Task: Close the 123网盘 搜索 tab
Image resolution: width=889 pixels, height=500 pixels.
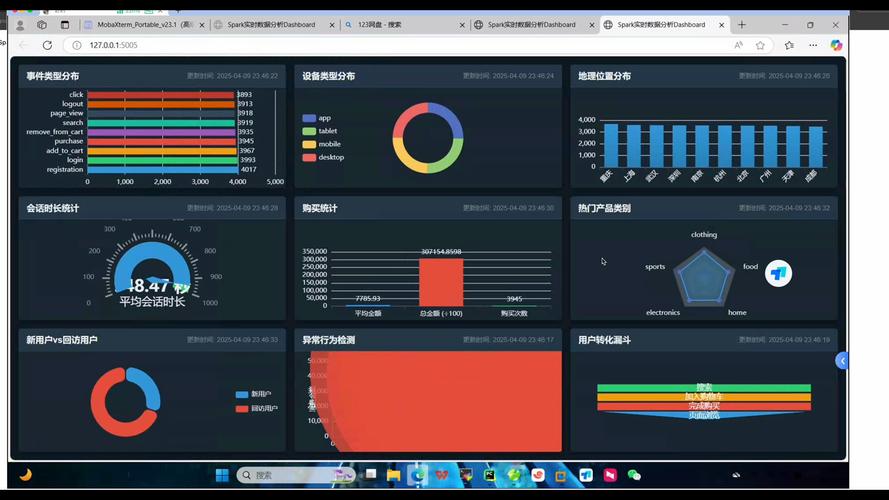Action: coord(462,25)
